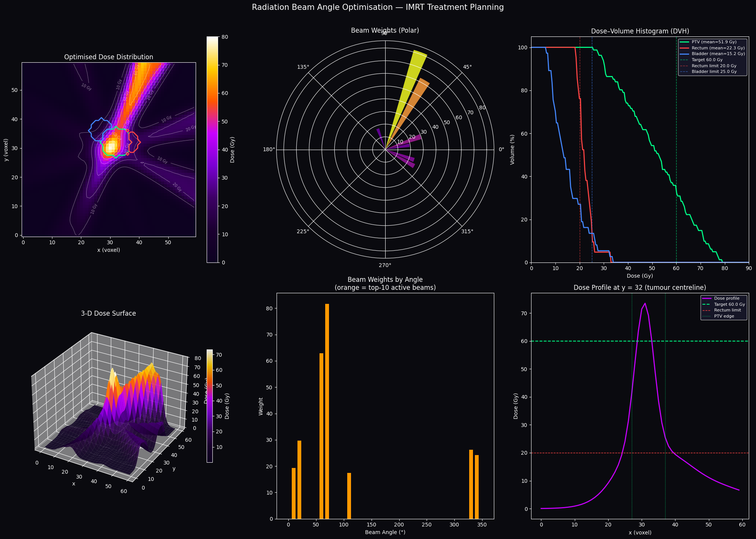
Task: Select the PTV legend entry in DVH
Action: (x=712, y=42)
